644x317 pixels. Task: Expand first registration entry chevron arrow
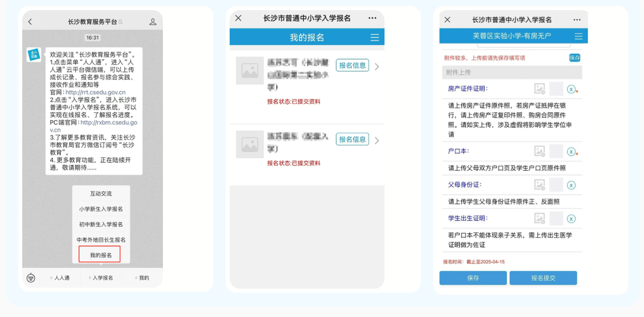[x=377, y=66]
